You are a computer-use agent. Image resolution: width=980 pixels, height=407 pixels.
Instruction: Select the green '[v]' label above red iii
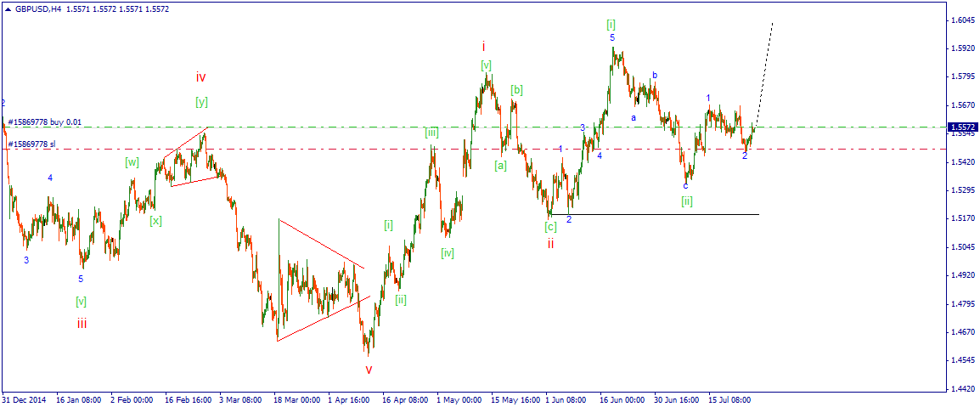[82, 302]
